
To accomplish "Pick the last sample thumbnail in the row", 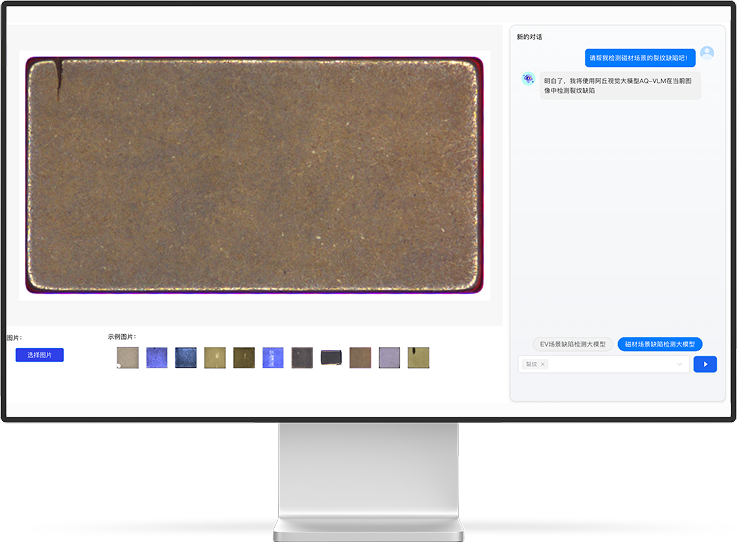I will [418, 357].
